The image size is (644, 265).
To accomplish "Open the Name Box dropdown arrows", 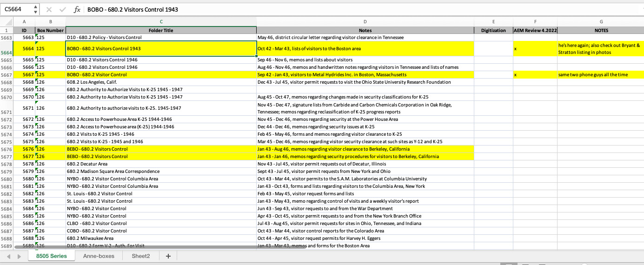I will coord(36,9).
